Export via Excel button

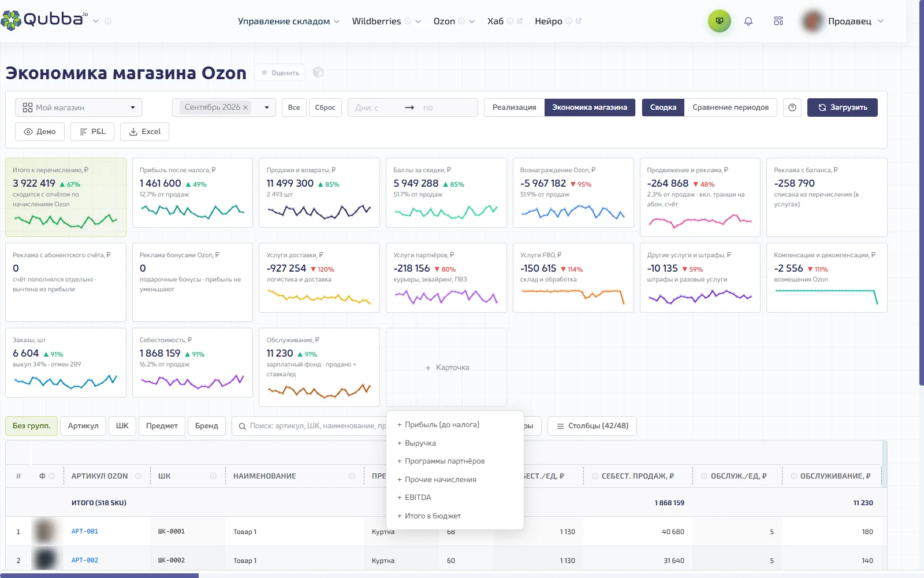(x=145, y=132)
